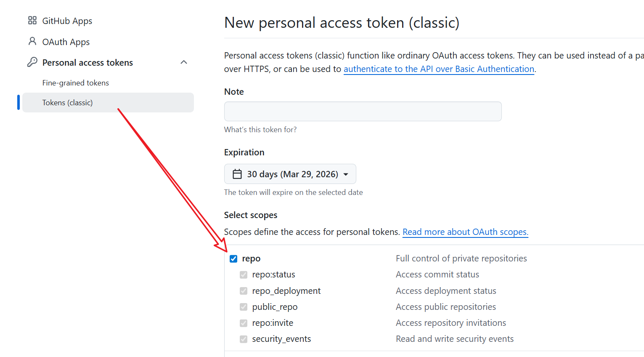644x357 pixels.
Task: Toggle the security_events scope
Action: pos(244,338)
